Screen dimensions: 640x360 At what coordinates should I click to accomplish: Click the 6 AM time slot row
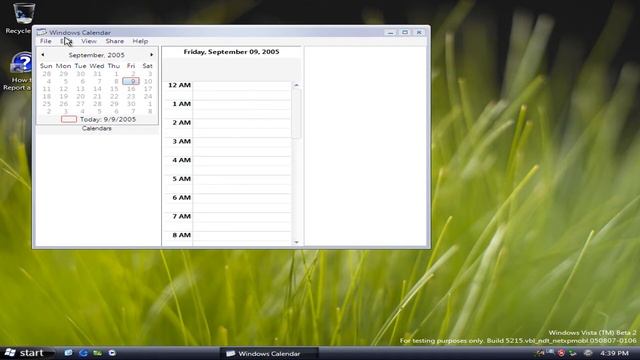242,203
